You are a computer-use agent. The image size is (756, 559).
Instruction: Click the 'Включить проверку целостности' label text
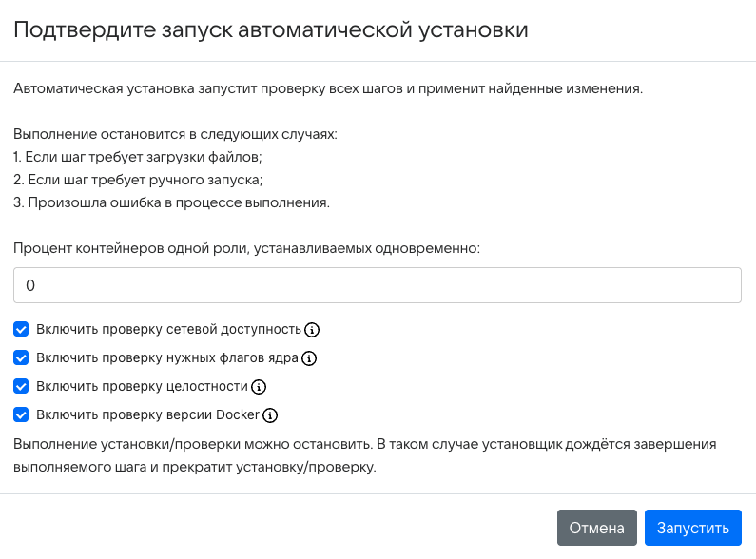[142, 387]
